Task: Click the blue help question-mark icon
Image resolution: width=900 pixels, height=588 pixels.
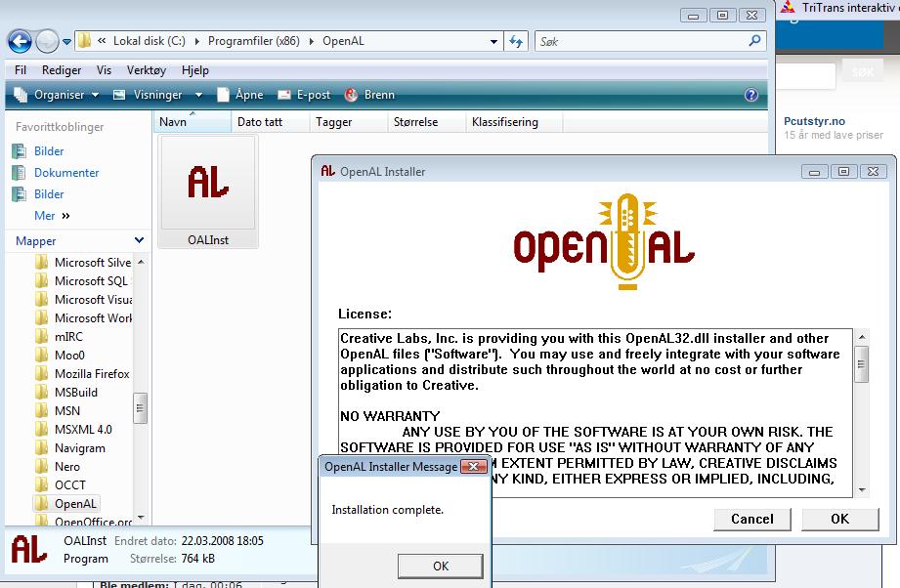Action: point(750,95)
